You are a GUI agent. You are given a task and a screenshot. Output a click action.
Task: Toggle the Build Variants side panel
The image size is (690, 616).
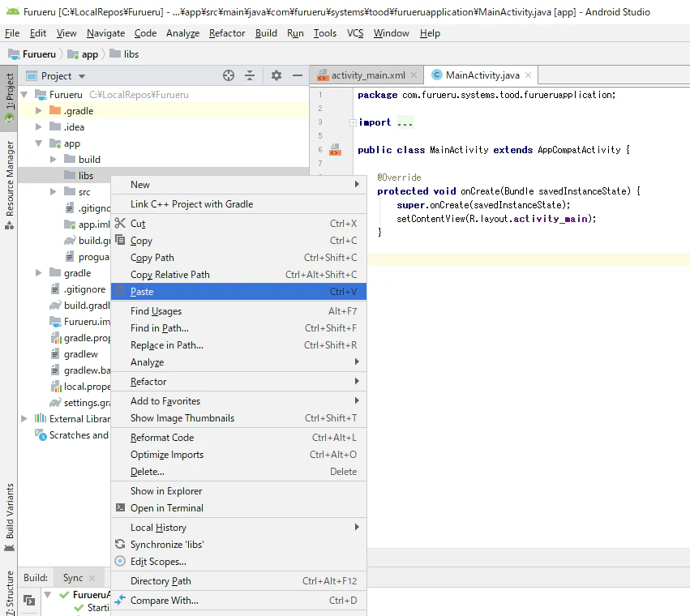[9, 517]
